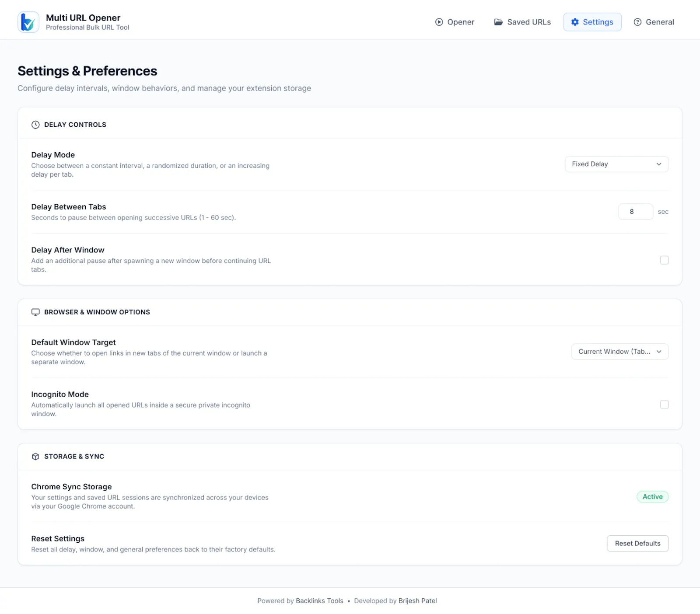The height and width of the screenshot is (614, 700).
Task: Click the cube icon in Storage & Sync
Action: point(35,457)
